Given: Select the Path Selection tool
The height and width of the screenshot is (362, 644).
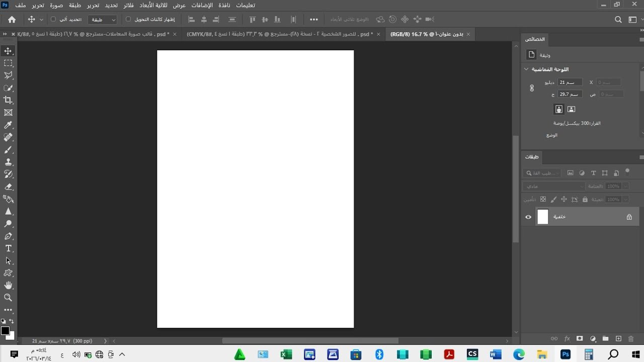Looking at the screenshot, I should point(8,261).
